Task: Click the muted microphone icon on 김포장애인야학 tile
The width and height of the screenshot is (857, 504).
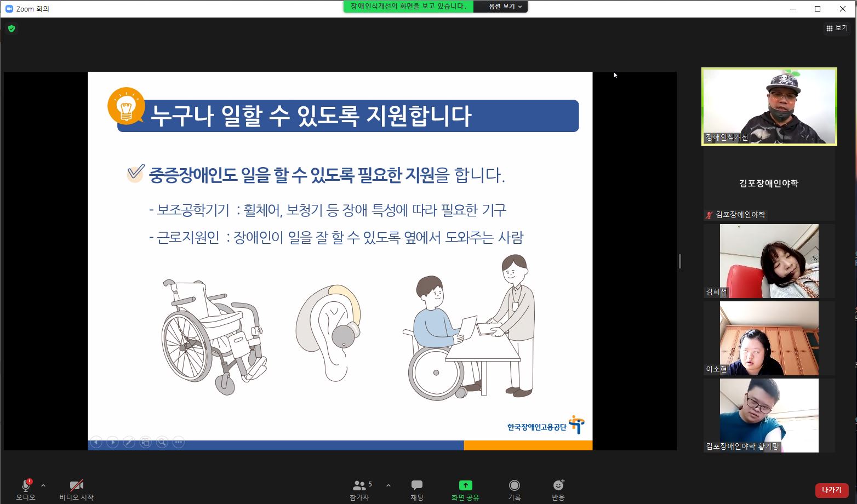Action: point(709,215)
